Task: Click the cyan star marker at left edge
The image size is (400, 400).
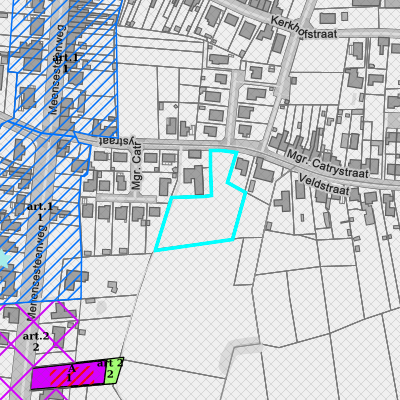Action: coord(3,257)
